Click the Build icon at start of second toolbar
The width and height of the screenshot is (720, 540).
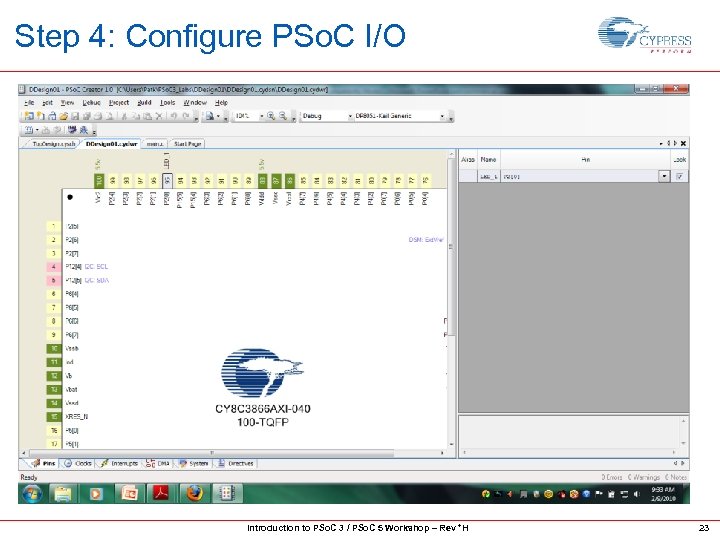coord(28,130)
